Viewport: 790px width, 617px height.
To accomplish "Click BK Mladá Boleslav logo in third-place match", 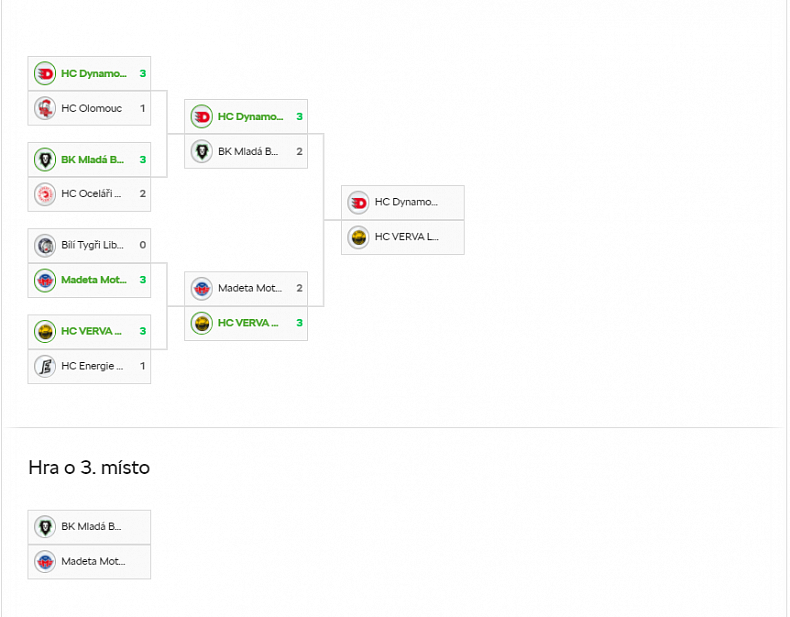I will (45, 526).
